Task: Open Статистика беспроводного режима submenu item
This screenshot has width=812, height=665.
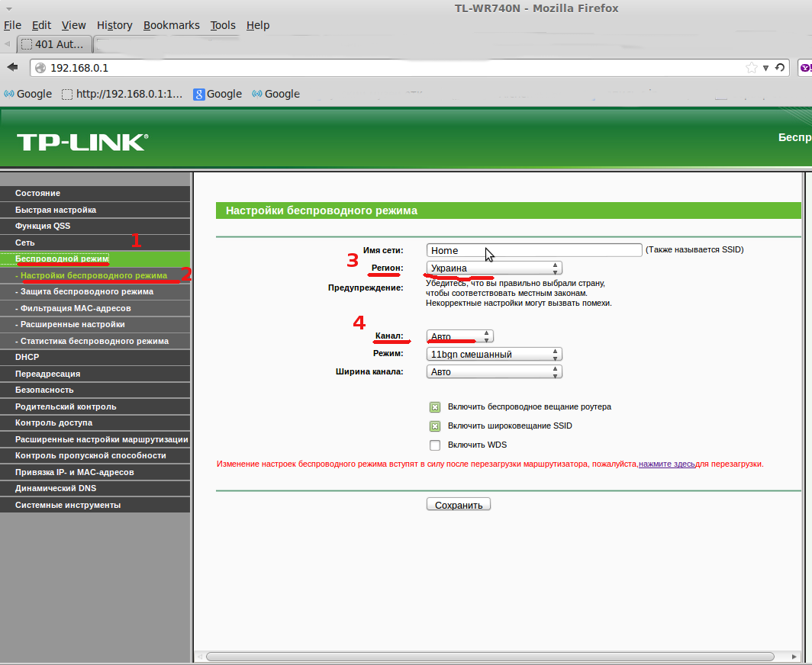Action: click(95, 341)
